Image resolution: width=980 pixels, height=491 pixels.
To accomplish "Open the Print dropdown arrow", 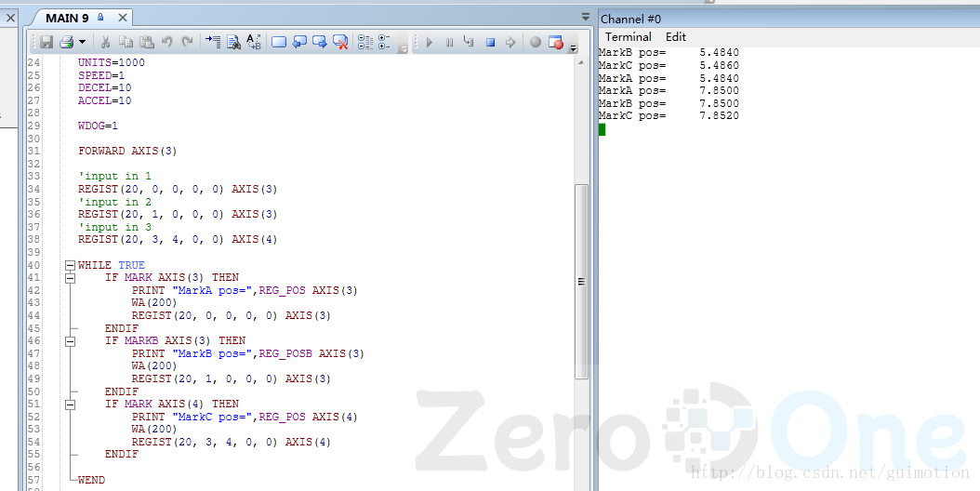I will (82, 43).
